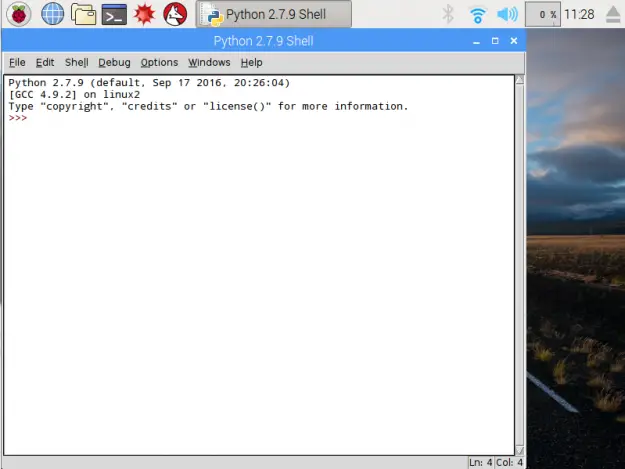Click the scrollbar up arrow

pos(519,80)
